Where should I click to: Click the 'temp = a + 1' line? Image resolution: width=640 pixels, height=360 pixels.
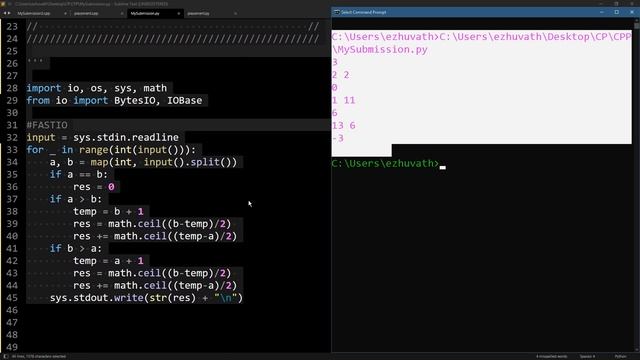(108, 261)
